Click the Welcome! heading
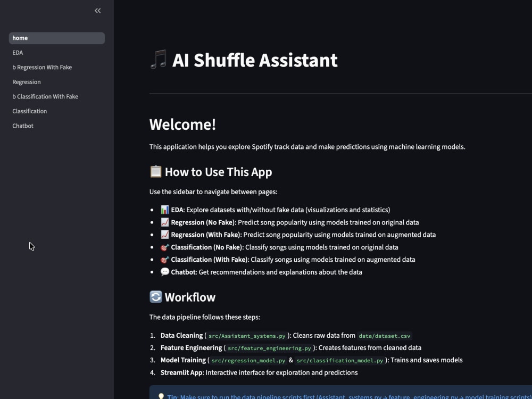The image size is (532, 399). 182,124
